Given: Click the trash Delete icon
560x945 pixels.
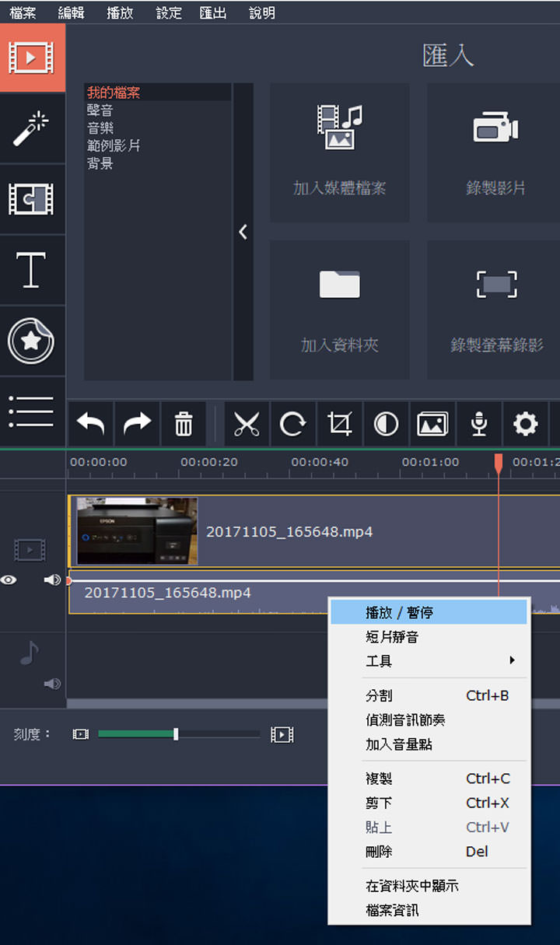Looking at the screenshot, I should tap(184, 424).
